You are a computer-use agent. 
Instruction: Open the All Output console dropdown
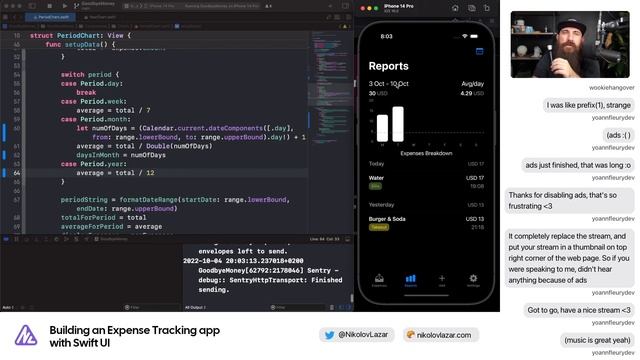(x=196, y=307)
